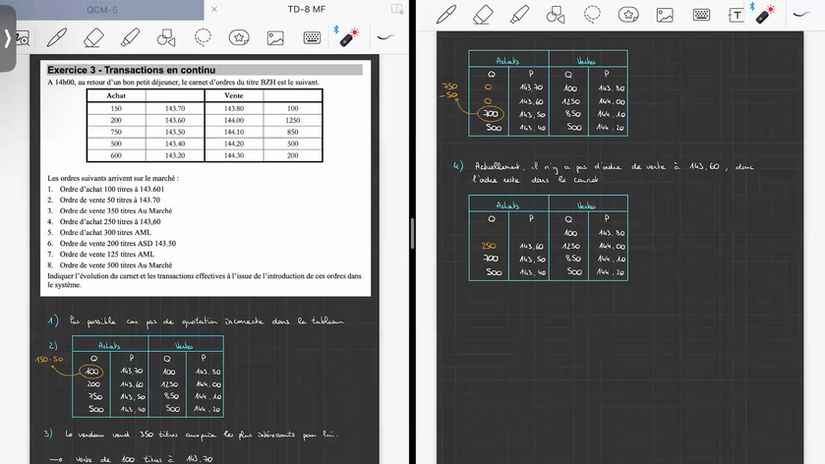Open the Keyboard text tool in left window

(312, 37)
